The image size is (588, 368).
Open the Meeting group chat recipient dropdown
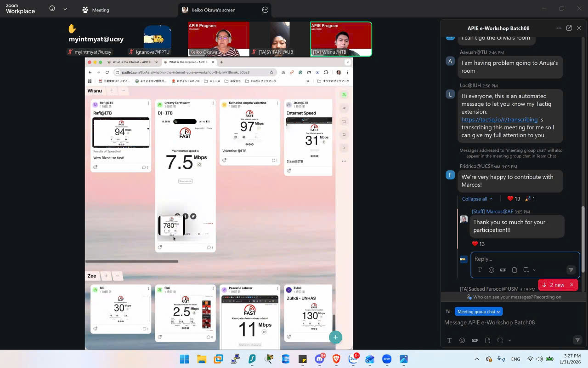point(479,311)
